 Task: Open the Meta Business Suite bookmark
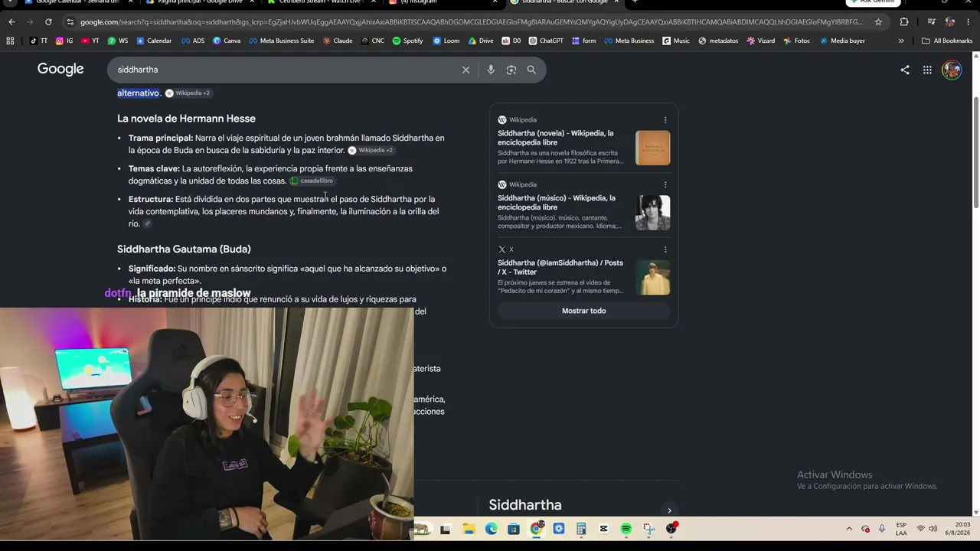[x=282, y=41]
